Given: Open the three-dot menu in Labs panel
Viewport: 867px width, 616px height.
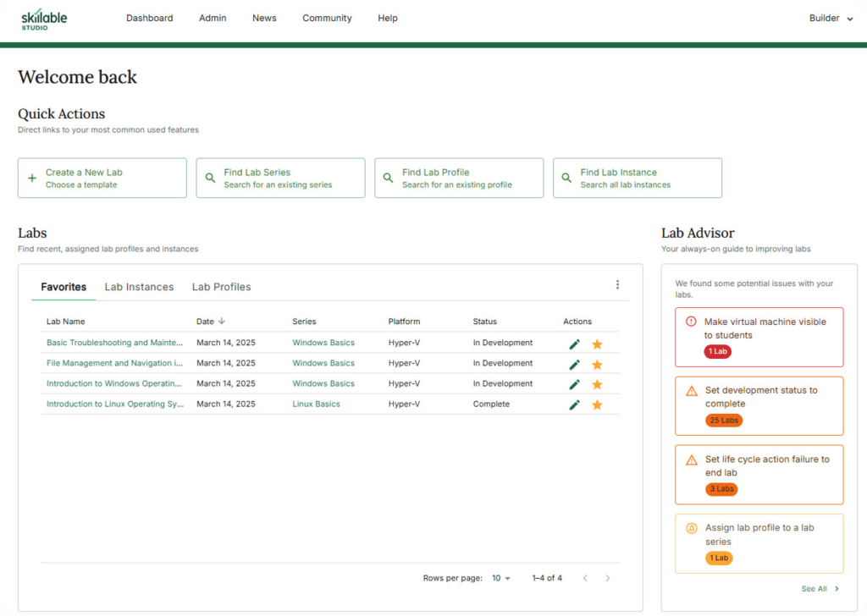Looking at the screenshot, I should 617,285.
